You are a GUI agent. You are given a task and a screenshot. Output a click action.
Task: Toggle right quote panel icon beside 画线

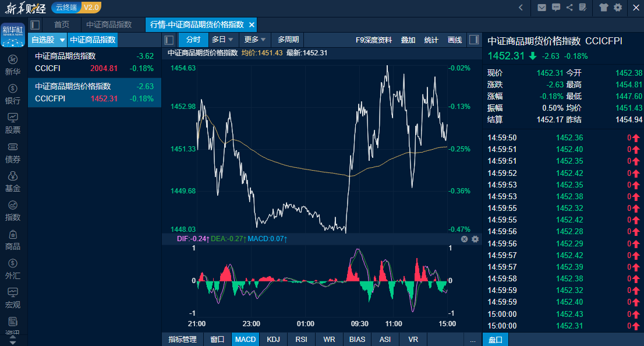474,40
